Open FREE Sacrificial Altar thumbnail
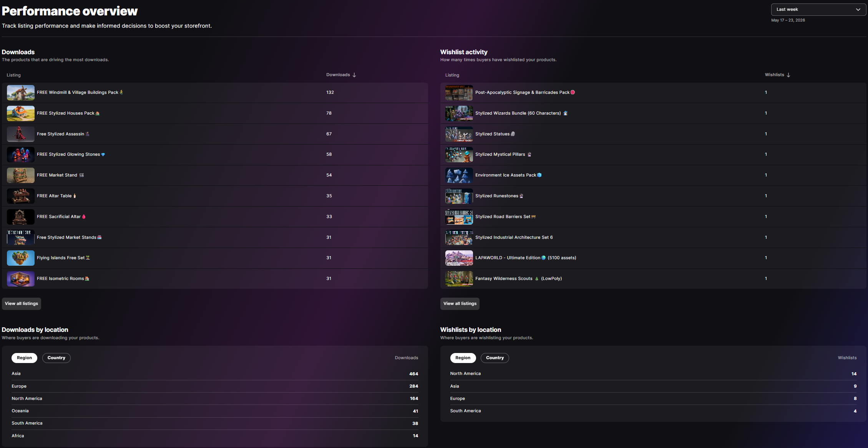This screenshot has width=868, height=448. click(21, 217)
